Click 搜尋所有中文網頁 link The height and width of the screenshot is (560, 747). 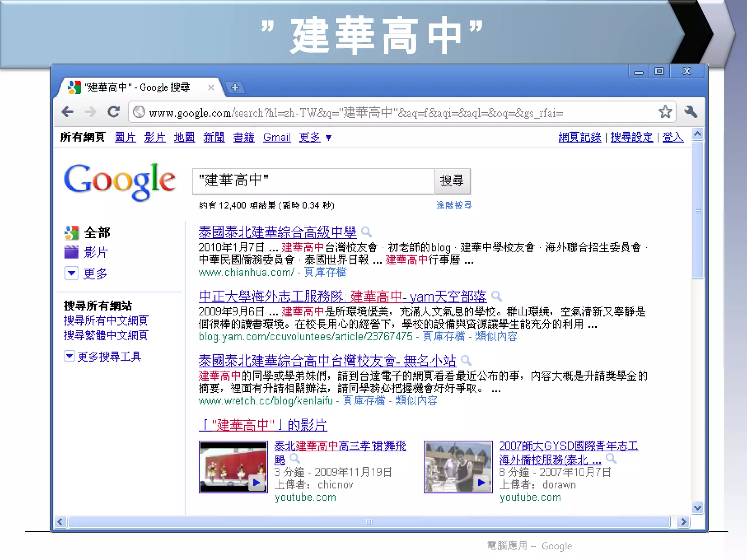click(106, 320)
